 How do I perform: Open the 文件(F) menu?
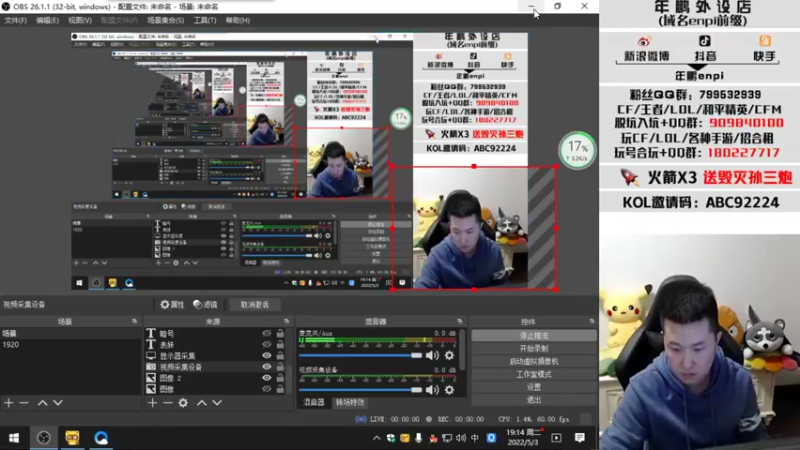(15, 20)
